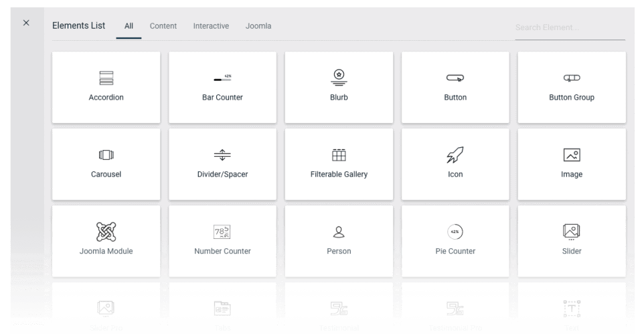Click the Filterable Gallery label
644x334 pixels.
(339, 174)
